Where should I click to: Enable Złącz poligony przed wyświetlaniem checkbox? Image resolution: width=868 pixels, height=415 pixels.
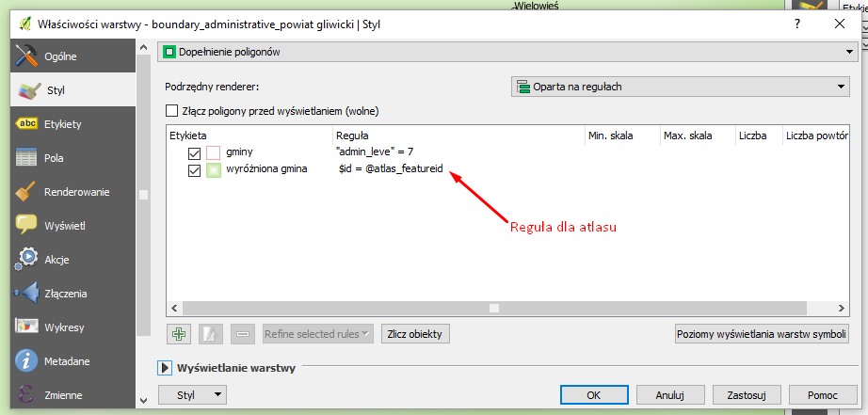pos(171,110)
